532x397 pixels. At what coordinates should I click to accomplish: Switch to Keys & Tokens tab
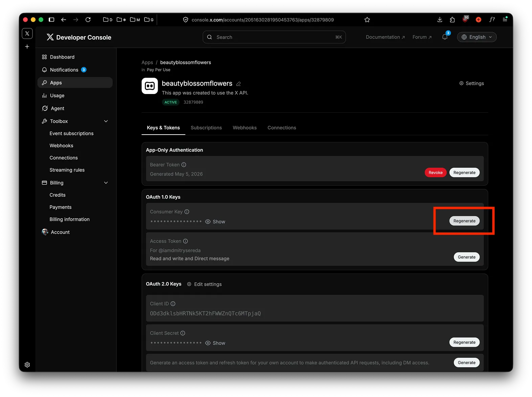(x=163, y=127)
